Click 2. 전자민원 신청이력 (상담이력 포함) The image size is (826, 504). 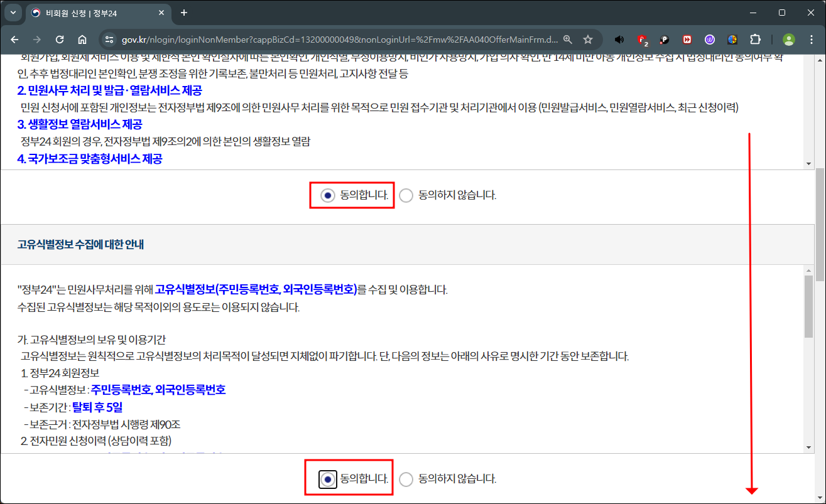point(95,441)
